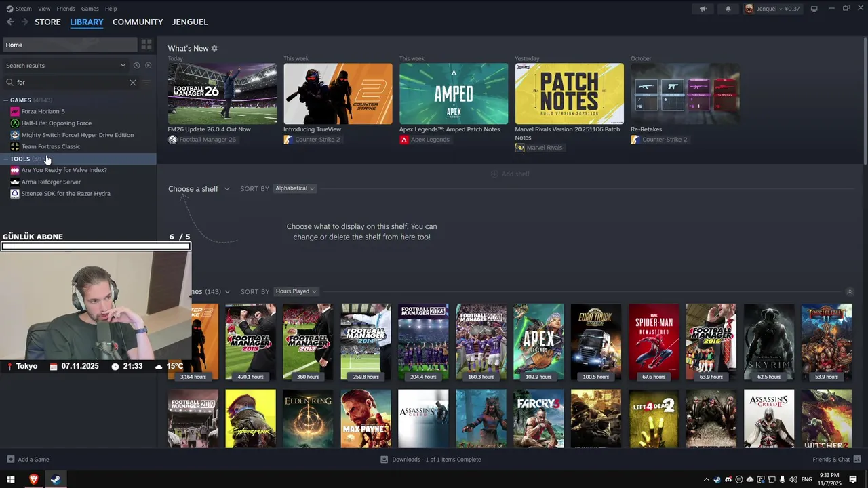
Task: Click the main library vertical scrollbar
Action: [x=865, y=102]
